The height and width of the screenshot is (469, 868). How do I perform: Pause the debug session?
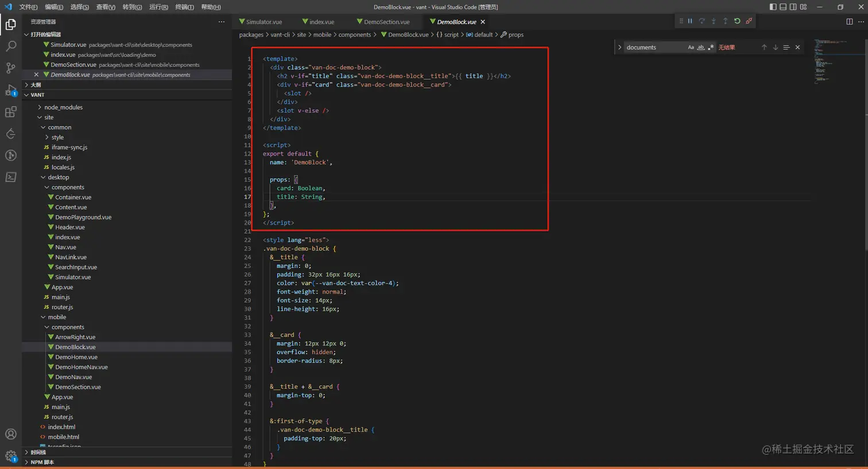[690, 21]
